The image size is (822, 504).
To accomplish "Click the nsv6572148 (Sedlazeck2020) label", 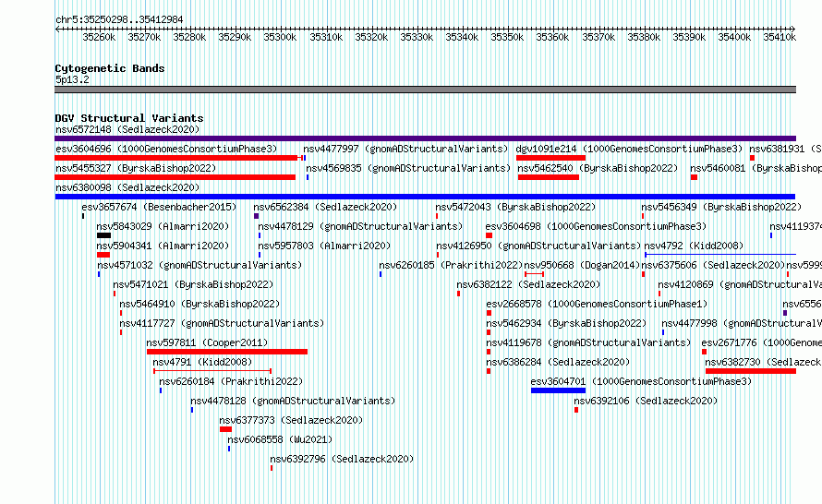I will pos(127,129).
